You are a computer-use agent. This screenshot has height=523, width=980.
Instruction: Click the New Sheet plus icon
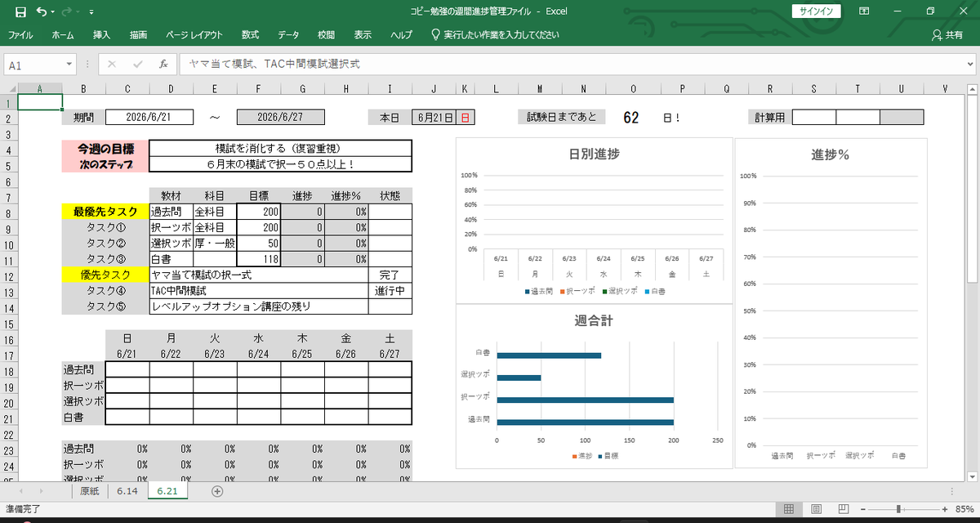[217, 491]
